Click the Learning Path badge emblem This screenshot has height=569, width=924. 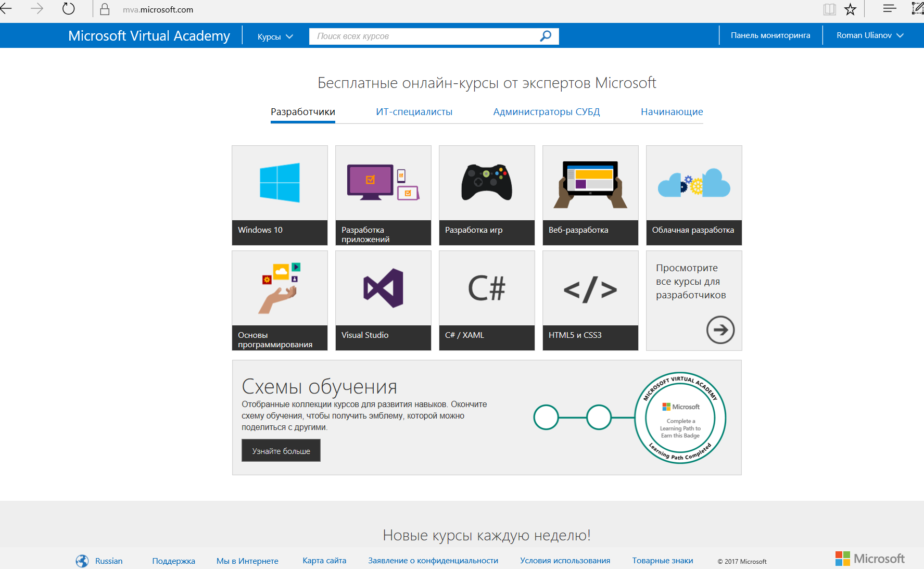point(680,418)
